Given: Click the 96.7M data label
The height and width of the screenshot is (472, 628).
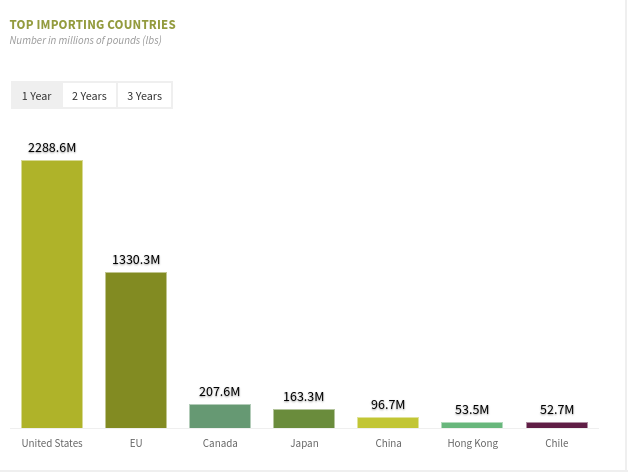Looking at the screenshot, I should 388,404.
